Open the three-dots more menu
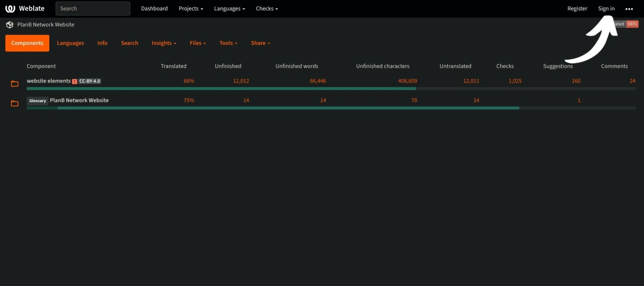644x286 pixels. (629, 9)
